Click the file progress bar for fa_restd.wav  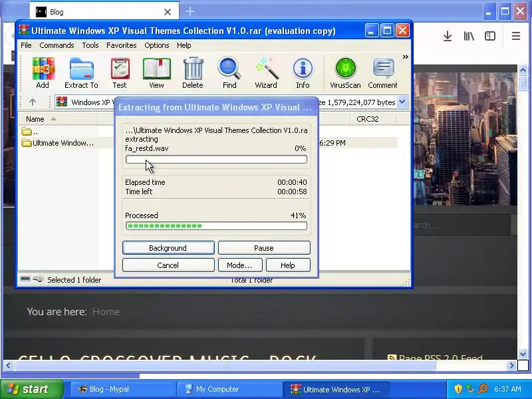pos(216,159)
